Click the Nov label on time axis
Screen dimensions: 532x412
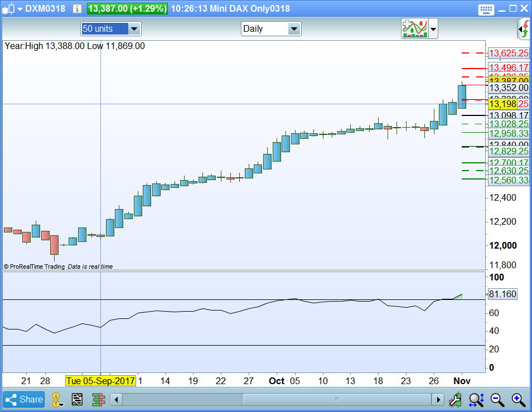(x=462, y=381)
